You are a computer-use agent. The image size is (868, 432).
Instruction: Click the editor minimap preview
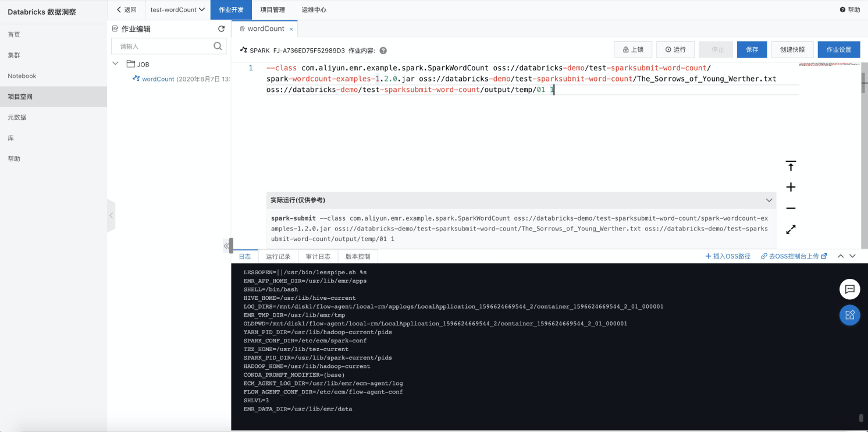click(x=829, y=64)
